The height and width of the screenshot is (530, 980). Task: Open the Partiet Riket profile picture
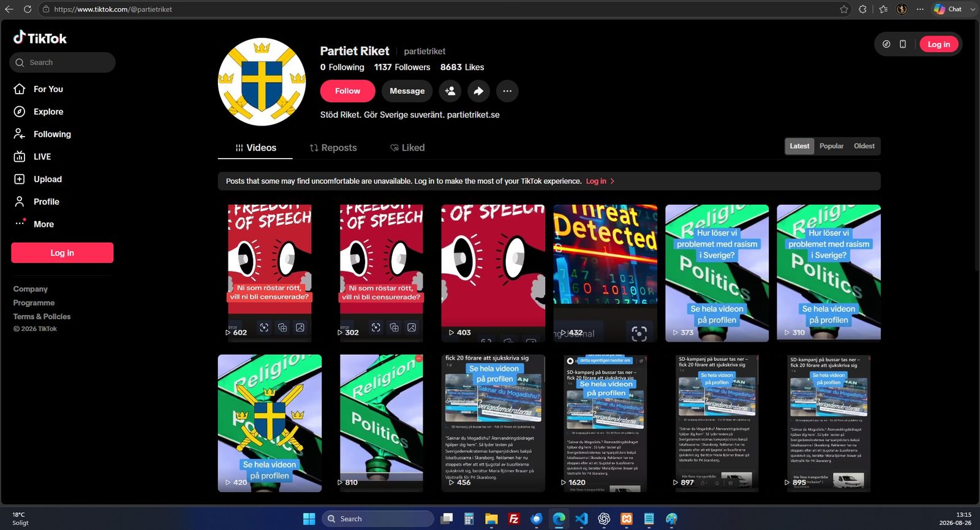pos(262,82)
